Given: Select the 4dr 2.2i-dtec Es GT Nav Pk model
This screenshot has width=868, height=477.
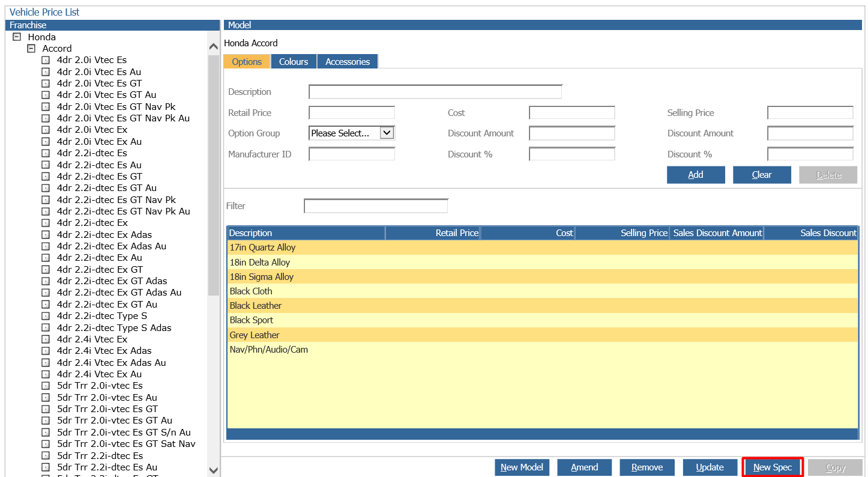Looking at the screenshot, I should click(116, 200).
